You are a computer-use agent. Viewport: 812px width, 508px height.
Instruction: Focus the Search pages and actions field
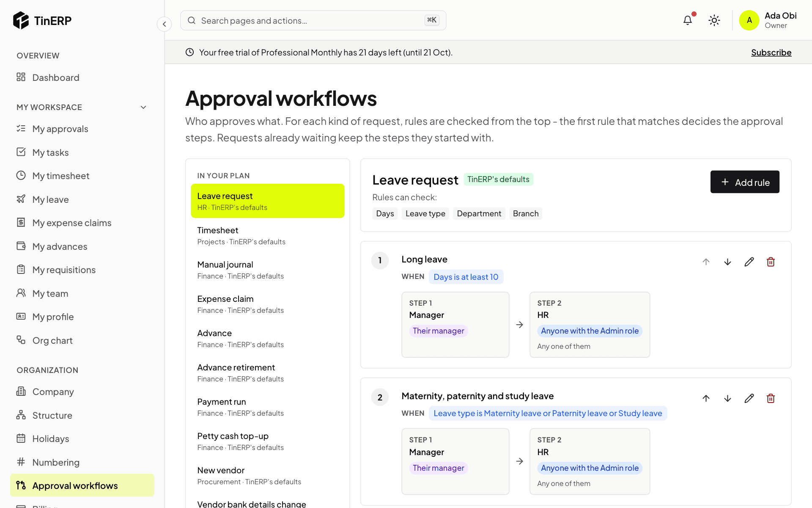click(x=313, y=20)
